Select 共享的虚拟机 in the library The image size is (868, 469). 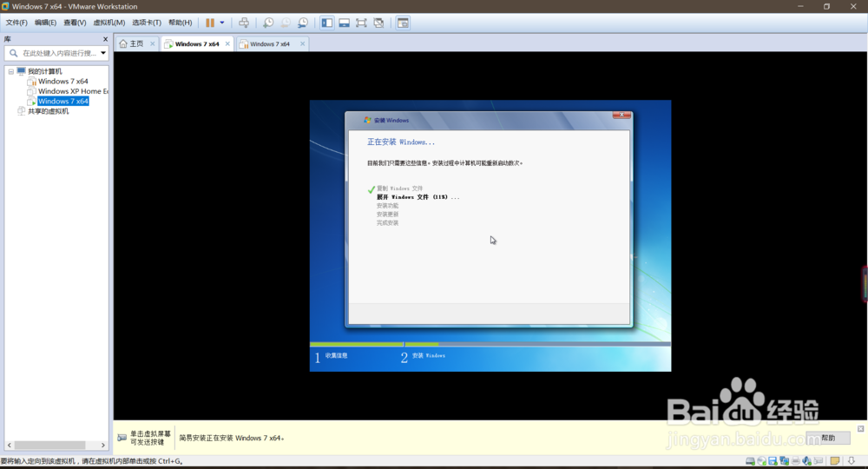[48, 111]
